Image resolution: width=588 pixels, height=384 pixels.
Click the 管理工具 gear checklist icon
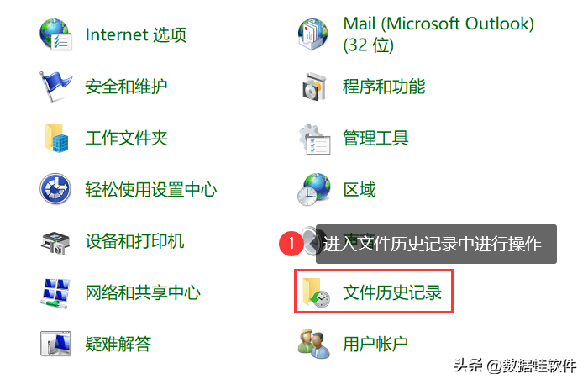coord(314,139)
